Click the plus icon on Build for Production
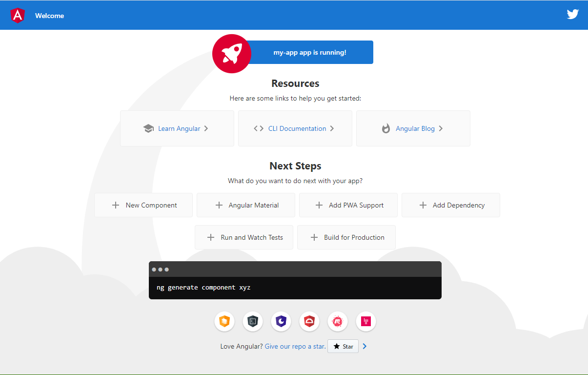This screenshot has height=375, width=588. [x=314, y=237]
